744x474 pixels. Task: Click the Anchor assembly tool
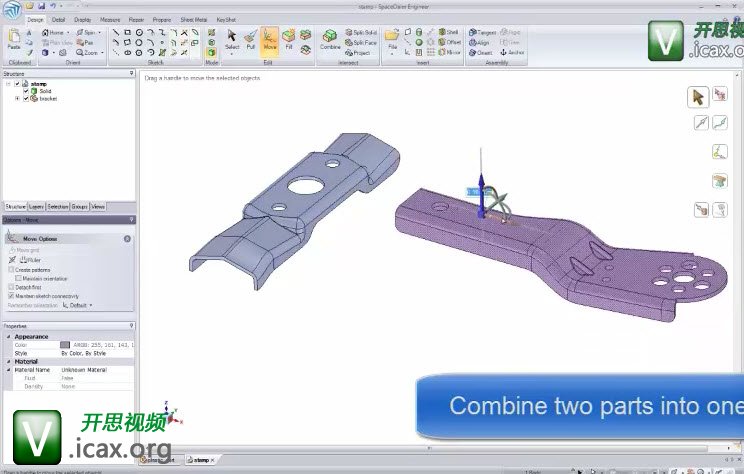512,52
